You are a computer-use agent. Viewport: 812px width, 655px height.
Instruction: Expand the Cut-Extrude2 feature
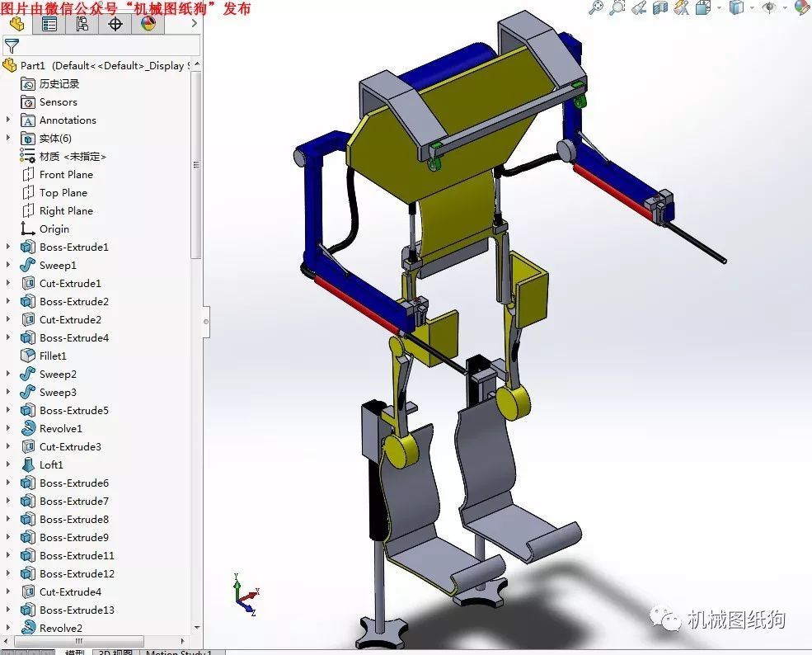click(x=7, y=319)
